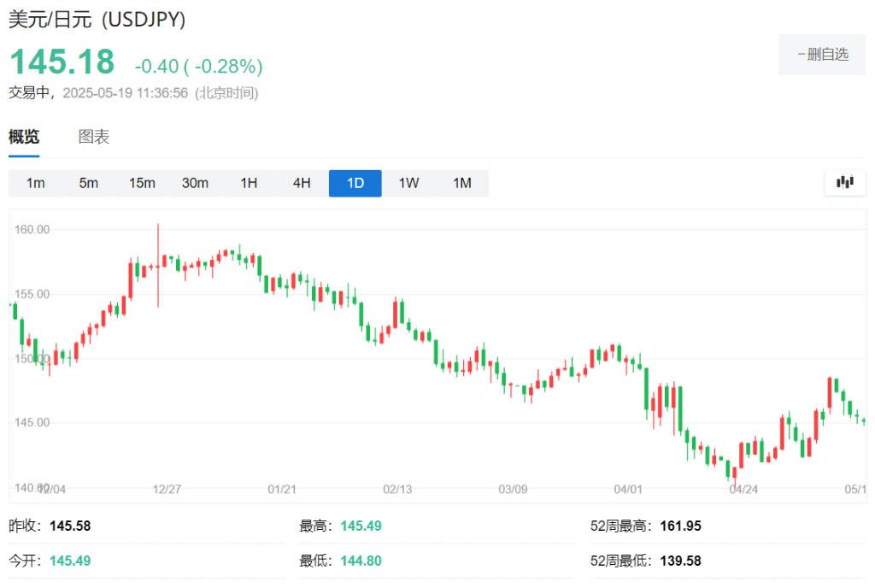
Task: Switch chart to 30m interval
Action: pos(195,183)
